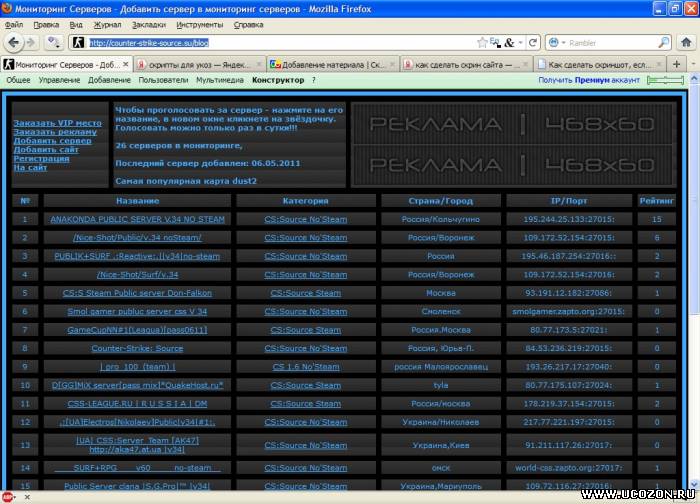Click CS 1.6 No'Steam category link
This screenshot has height=504, width=700.
(x=306, y=367)
